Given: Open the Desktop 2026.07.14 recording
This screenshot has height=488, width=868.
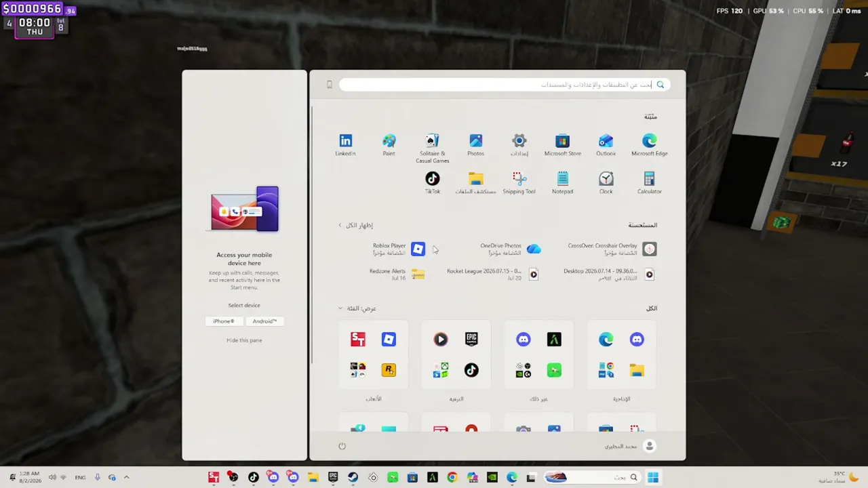Looking at the screenshot, I should click(610, 274).
